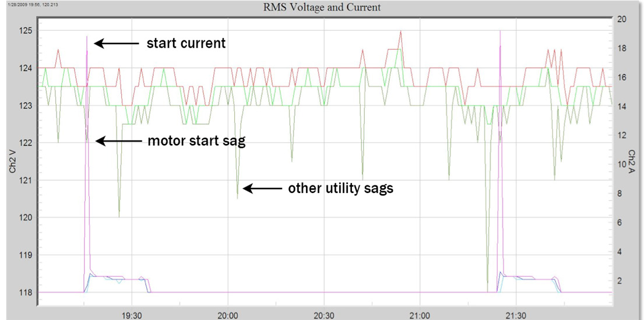Click the 6 tick on current axis
644x320 pixels.
coord(620,223)
